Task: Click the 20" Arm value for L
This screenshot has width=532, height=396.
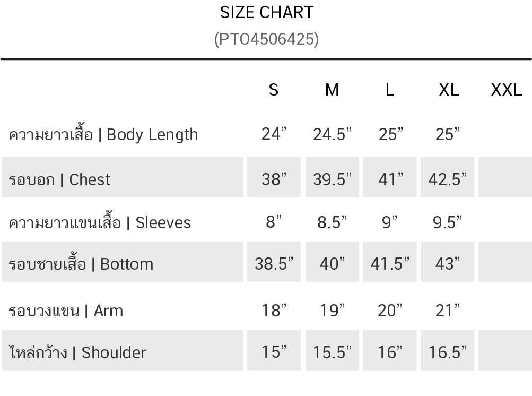Action: (390, 311)
